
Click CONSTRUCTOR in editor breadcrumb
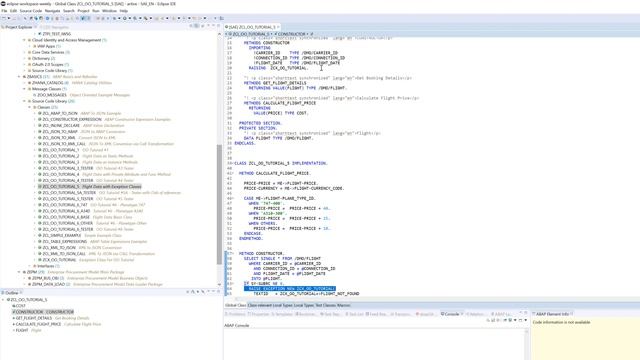point(291,34)
